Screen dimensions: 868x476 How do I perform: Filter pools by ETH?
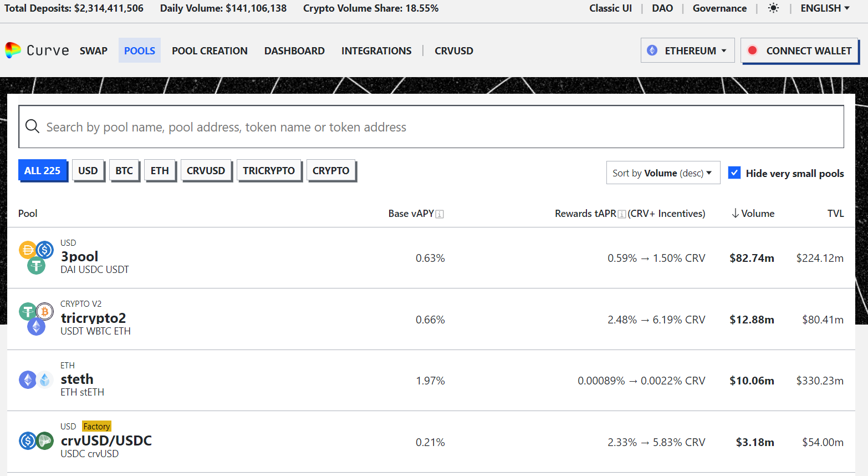click(160, 170)
